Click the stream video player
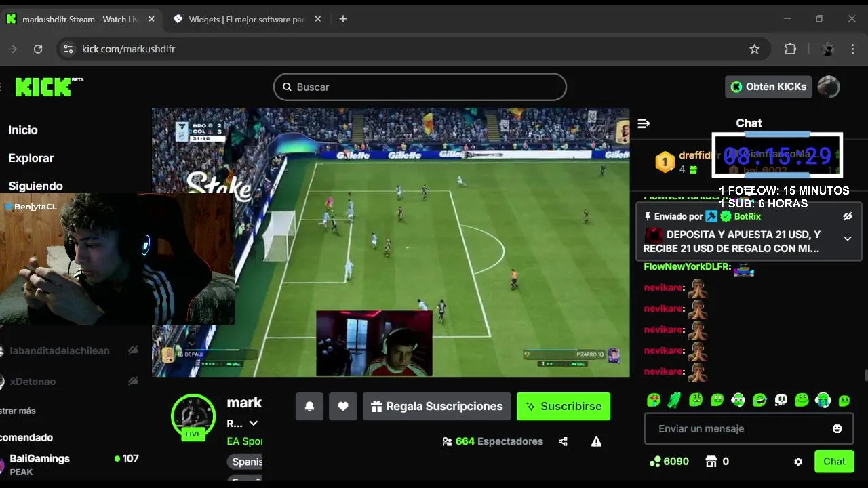Image resolution: width=868 pixels, height=488 pixels. 391,242
